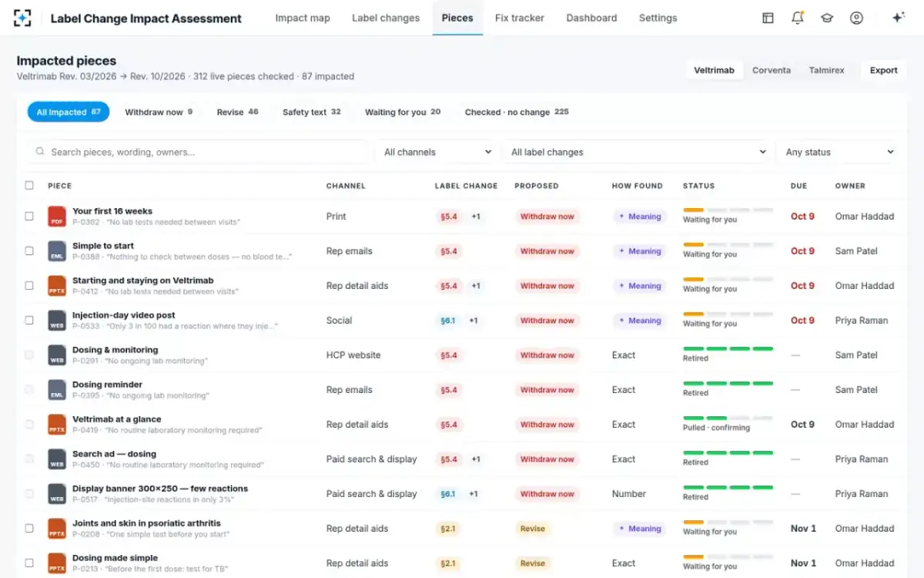924x578 pixels.
Task: Click §5.4 tag on Simple to start row
Action: click(x=449, y=251)
